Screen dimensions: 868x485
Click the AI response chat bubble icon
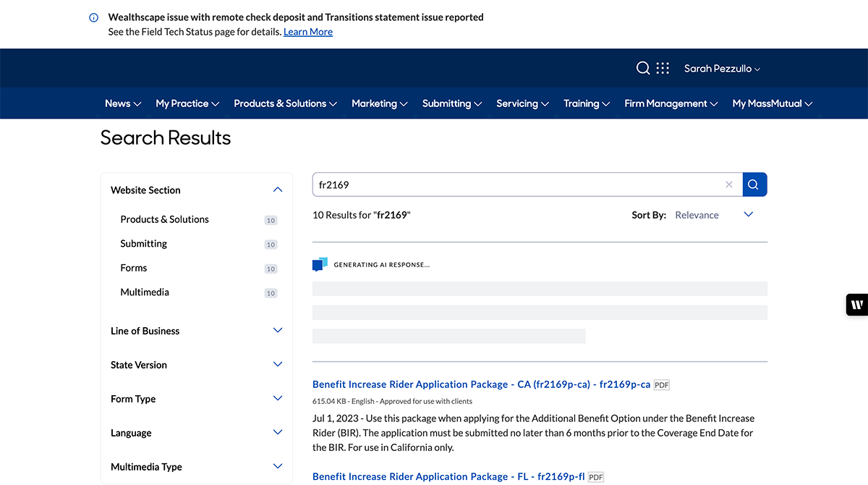coord(320,265)
